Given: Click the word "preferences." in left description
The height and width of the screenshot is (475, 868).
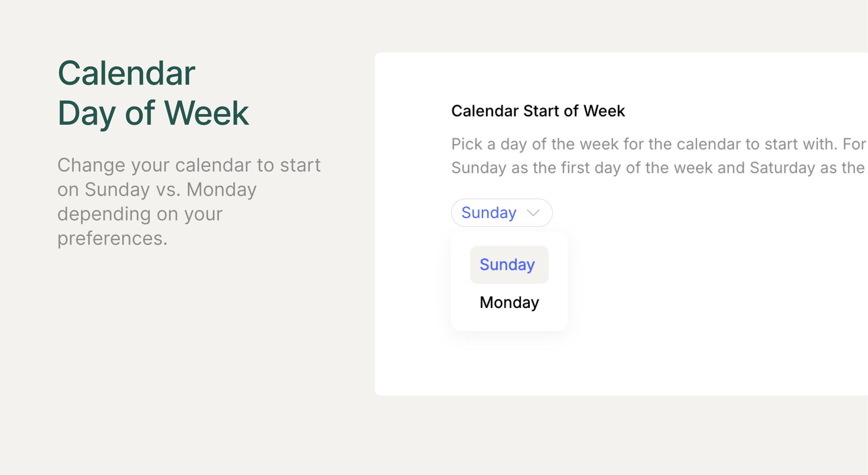Looking at the screenshot, I should 113,239.
